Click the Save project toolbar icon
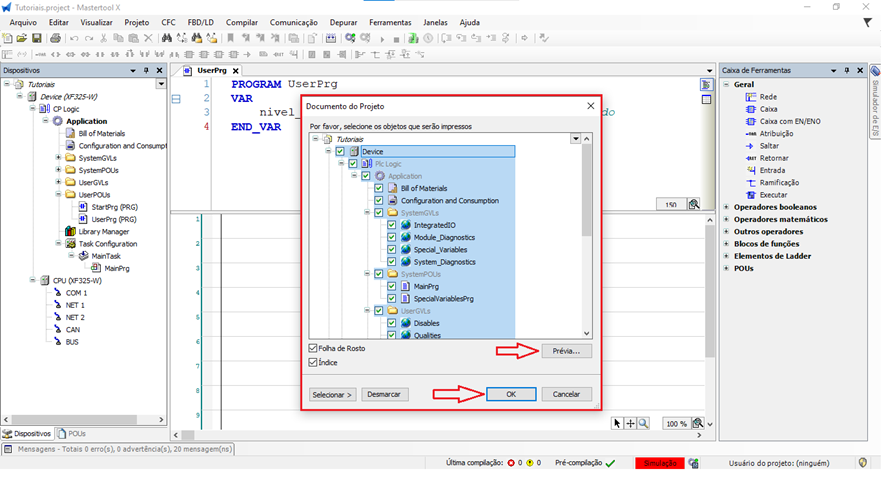Viewport: 886px width, 480px height. 37,38
